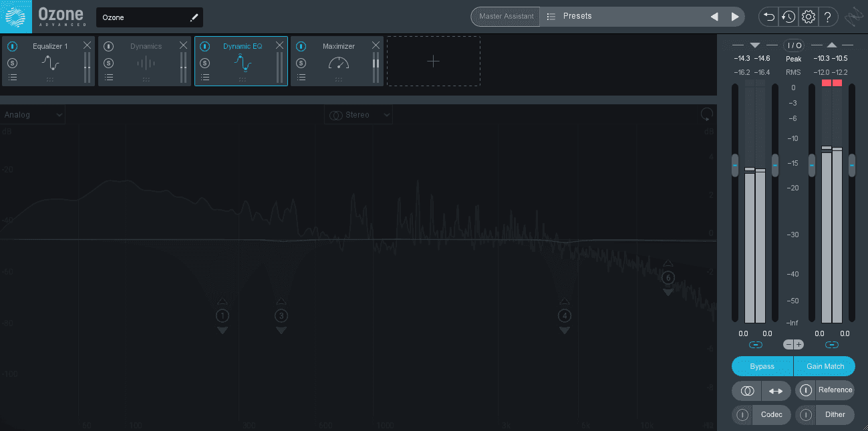The image size is (868, 431).
Task: Click the down arrow below node 1
Action: click(223, 330)
